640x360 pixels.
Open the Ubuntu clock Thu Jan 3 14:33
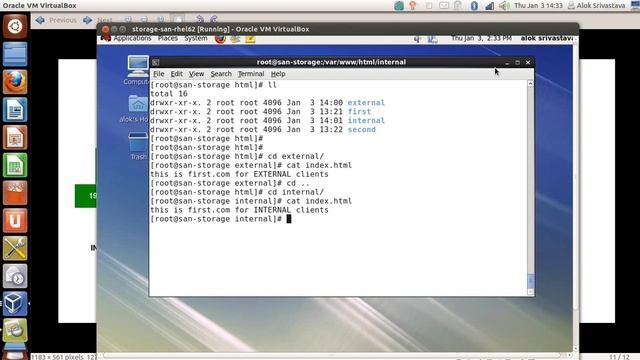point(538,6)
